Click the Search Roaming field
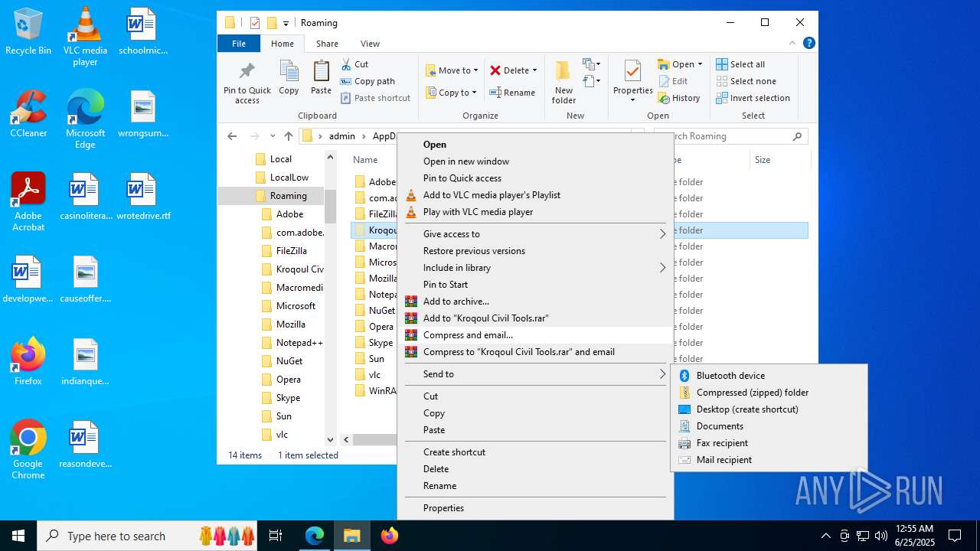Viewport: 980px width, 551px height. coord(731,136)
